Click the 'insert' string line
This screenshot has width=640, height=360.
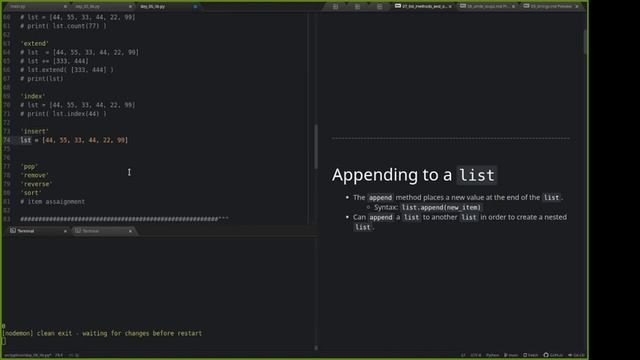(x=34, y=131)
